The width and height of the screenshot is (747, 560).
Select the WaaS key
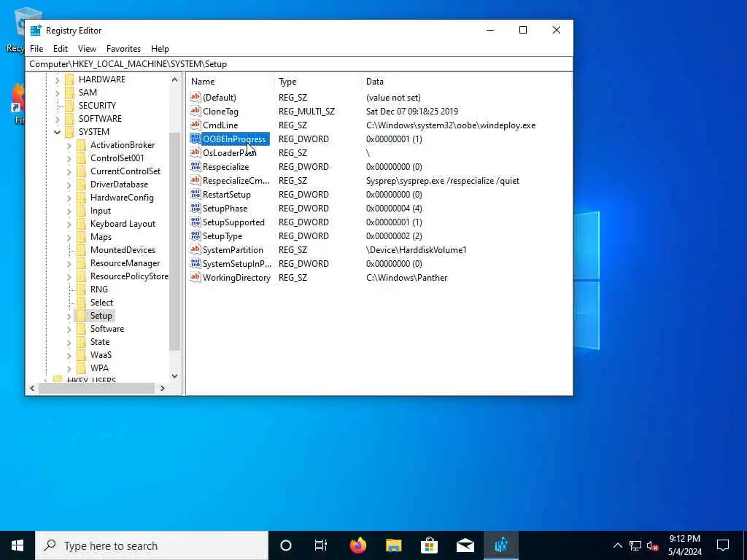pyautogui.click(x=101, y=355)
